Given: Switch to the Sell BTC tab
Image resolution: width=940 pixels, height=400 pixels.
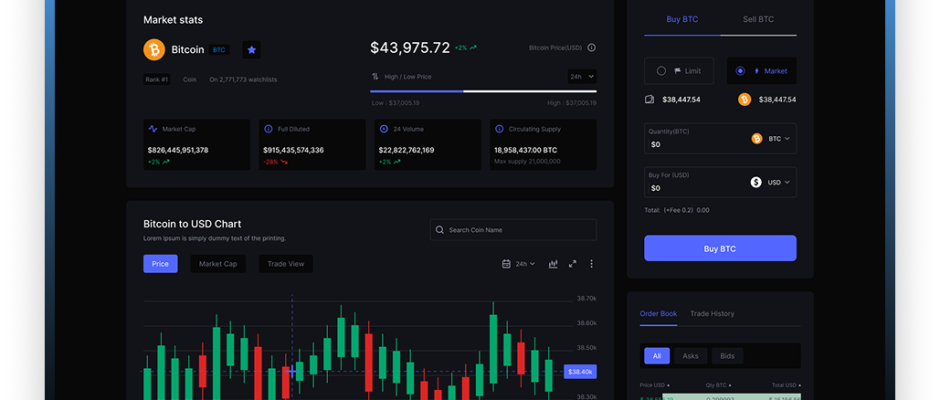Looking at the screenshot, I should click(x=757, y=19).
